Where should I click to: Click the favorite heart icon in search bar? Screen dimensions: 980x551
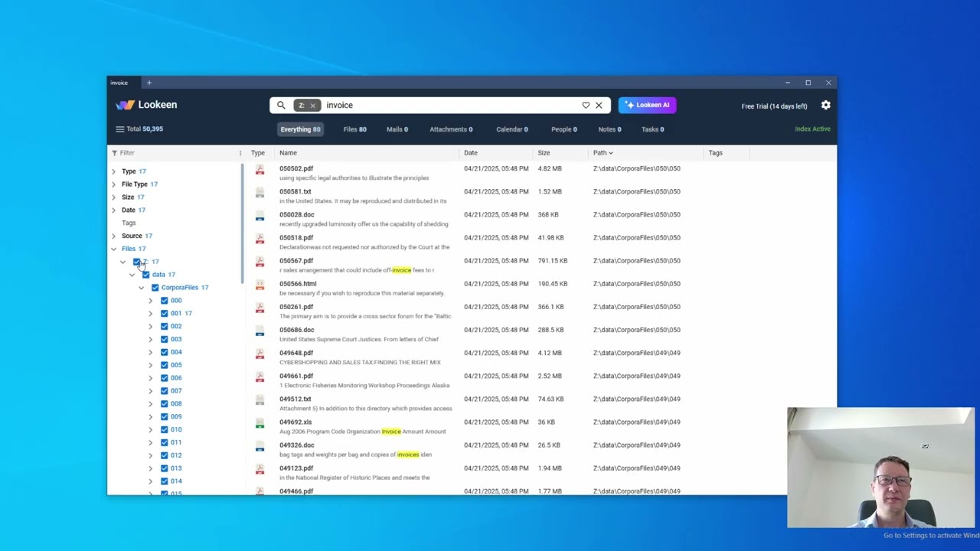[586, 105]
